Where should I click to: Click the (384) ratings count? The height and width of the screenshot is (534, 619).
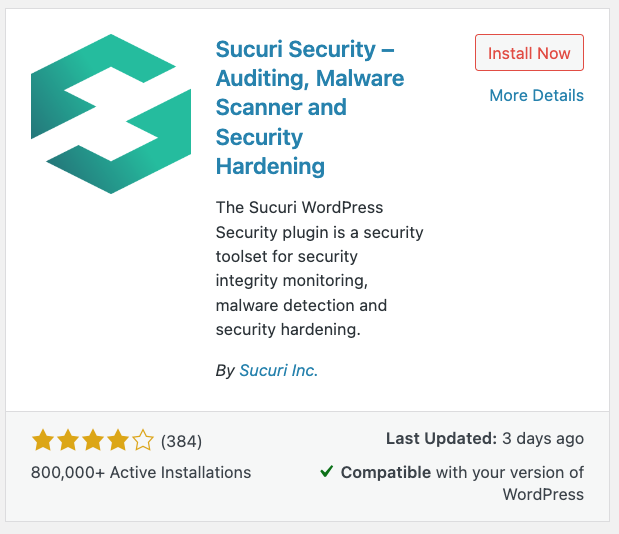[181, 441]
